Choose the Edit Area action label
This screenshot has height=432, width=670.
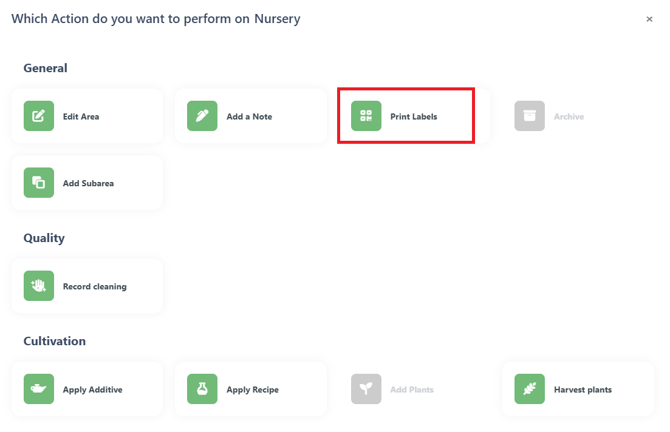click(81, 117)
